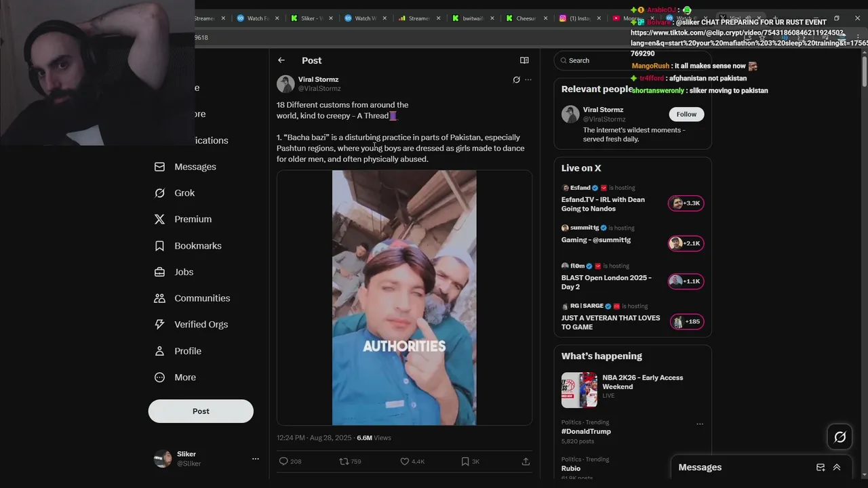Click the X logo next to Premium
The image size is (868, 488).
[159, 220]
